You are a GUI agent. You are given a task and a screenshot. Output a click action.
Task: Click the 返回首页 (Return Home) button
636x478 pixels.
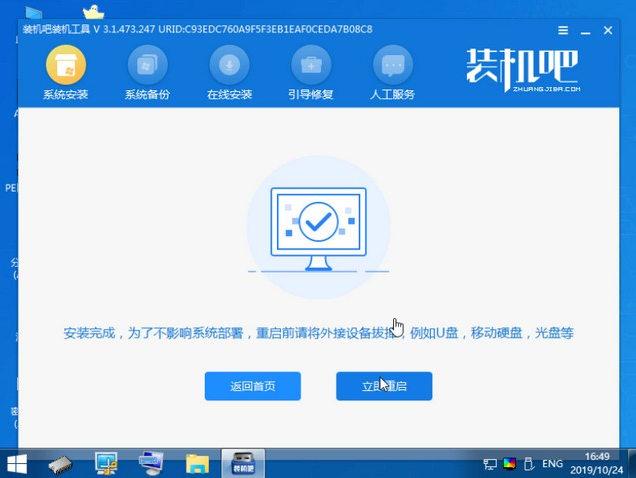pyautogui.click(x=252, y=386)
